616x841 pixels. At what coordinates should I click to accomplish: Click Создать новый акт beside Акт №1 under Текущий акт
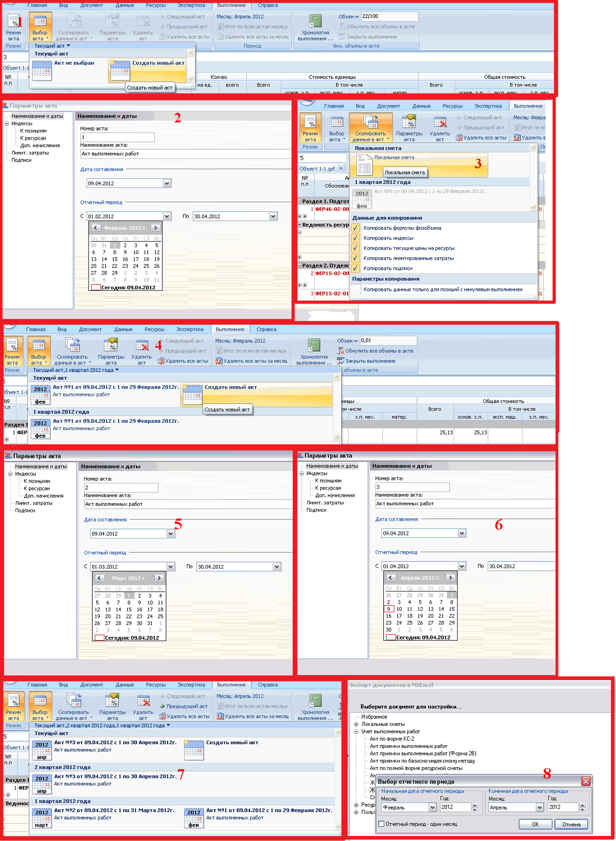257,394
